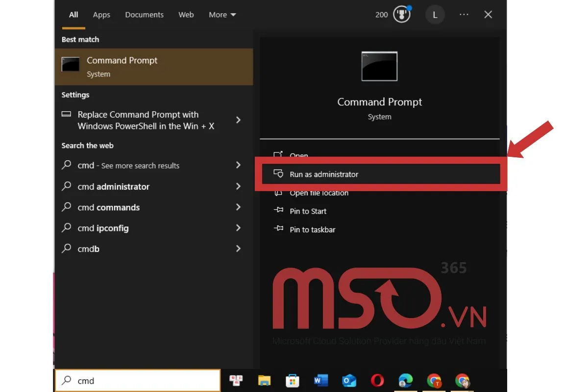
Task: Switch to the Documents search tab
Action: pyautogui.click(x=144, y=15)
